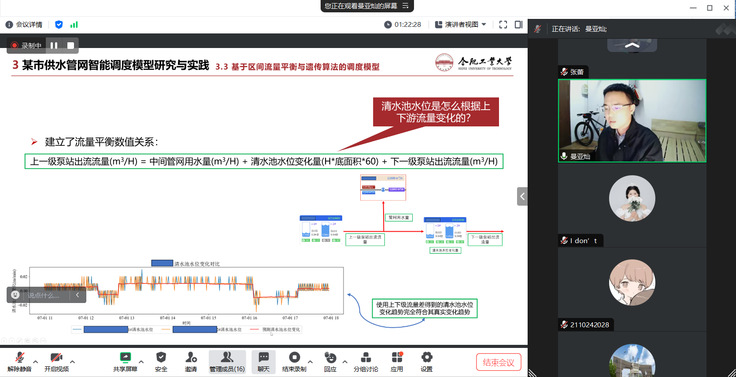
Task: Expand options arrow beside Share Screen
Action: tap(141, 362)
